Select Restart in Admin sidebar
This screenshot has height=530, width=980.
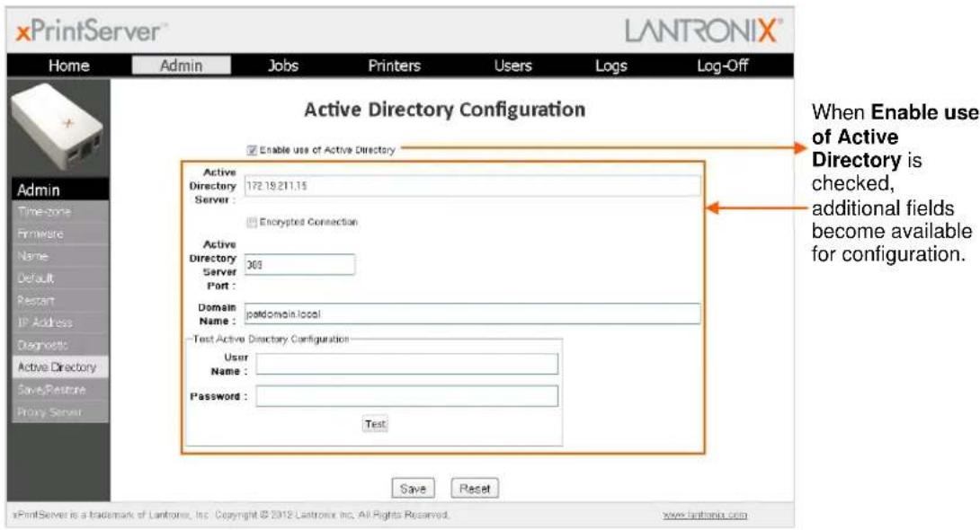[60, 300]
